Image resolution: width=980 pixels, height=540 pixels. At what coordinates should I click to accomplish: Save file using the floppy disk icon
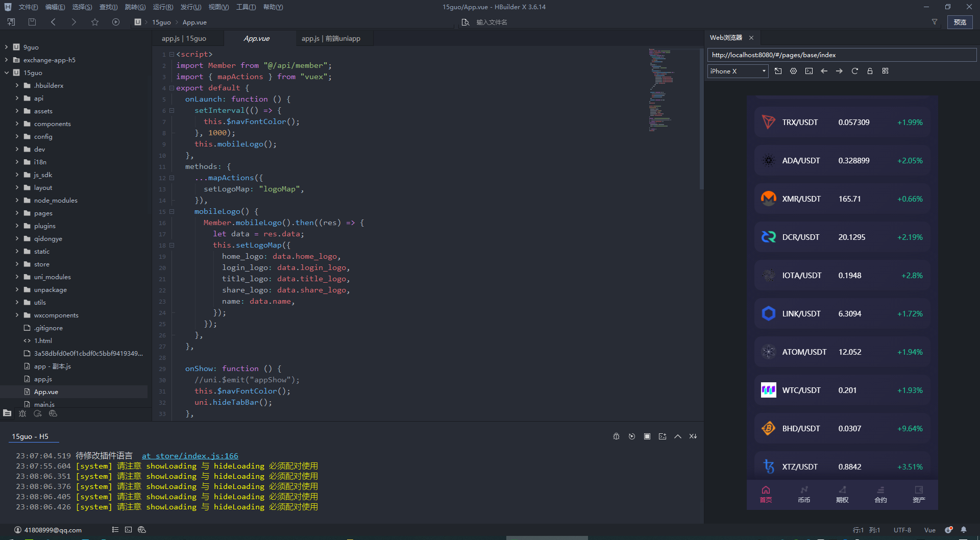click(x=32, y=22)
